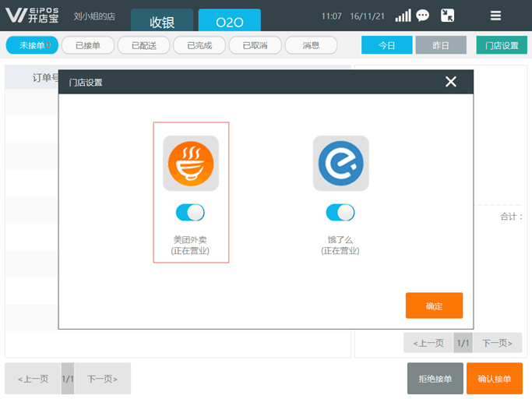
Task: Open the 消息 tab
Action: tap(311, 45)
